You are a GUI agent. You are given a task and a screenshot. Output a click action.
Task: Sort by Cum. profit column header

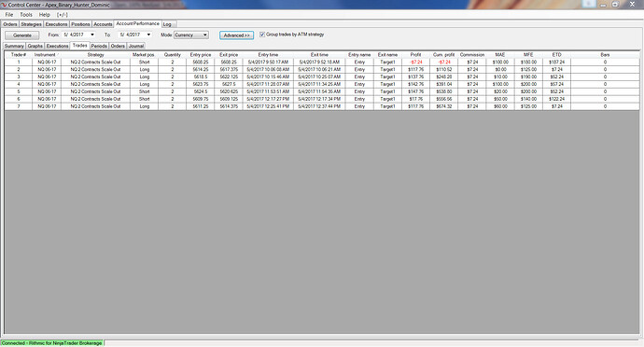point(444,55)
